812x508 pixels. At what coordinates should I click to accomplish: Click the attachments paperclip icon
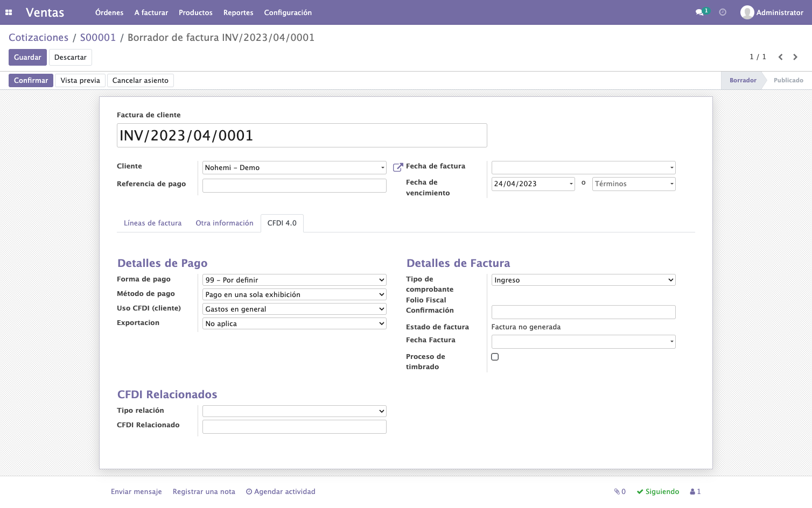[617, 491]
